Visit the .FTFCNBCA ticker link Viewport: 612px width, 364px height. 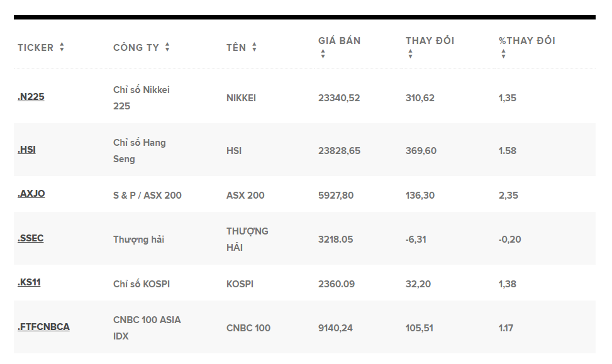point(43,327)
